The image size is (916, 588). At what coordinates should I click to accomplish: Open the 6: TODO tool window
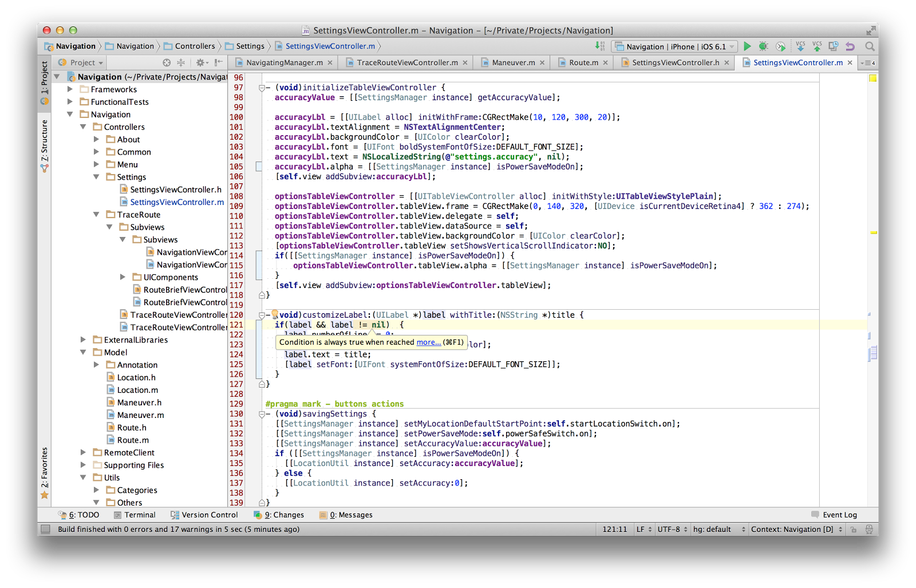click(79, 515)
